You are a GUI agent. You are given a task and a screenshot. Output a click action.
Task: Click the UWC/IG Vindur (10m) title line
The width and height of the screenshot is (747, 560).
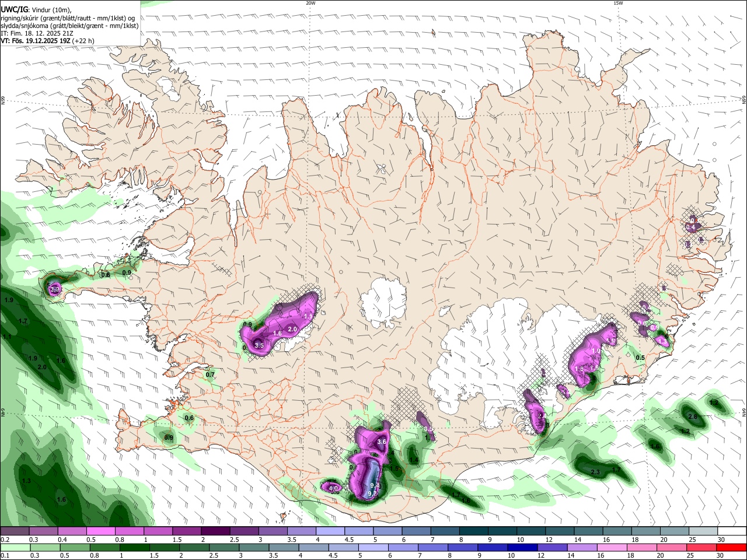[36, 9]
